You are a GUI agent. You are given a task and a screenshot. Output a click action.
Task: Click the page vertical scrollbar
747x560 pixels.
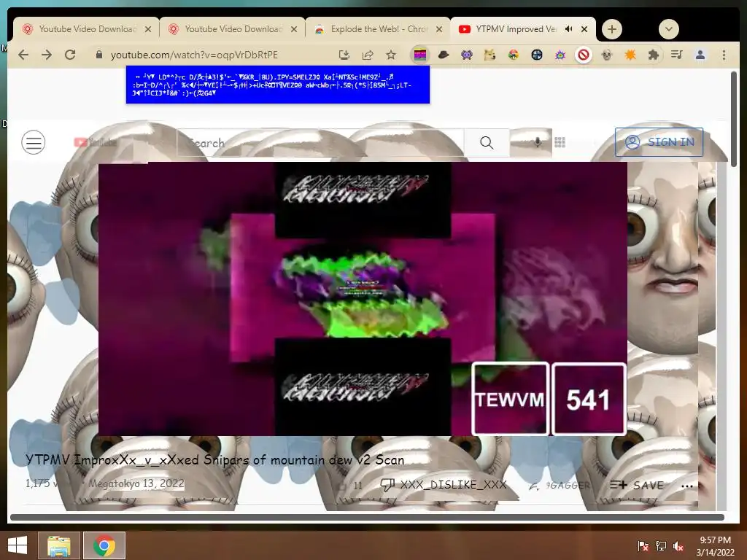[734, 119]
